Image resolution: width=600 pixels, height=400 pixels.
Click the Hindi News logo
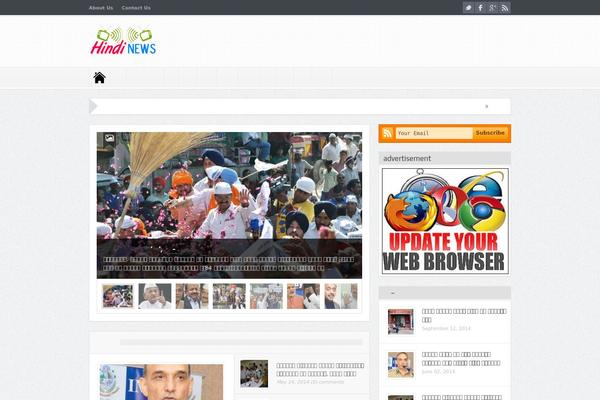(123, 41)
